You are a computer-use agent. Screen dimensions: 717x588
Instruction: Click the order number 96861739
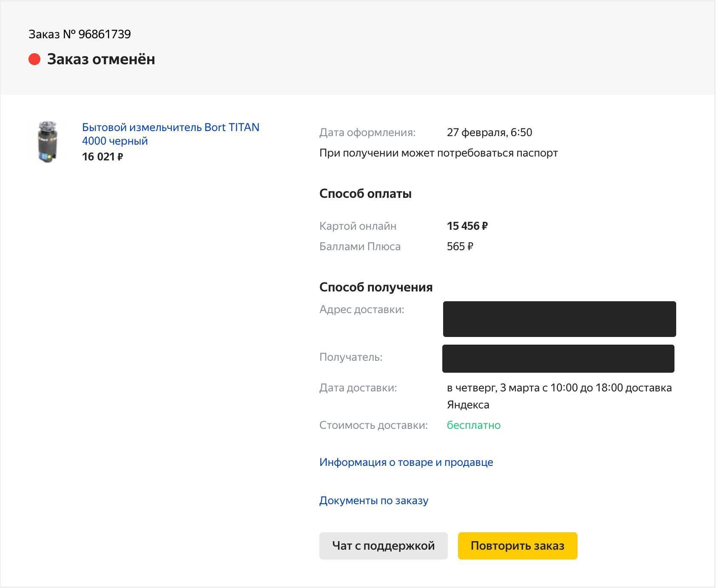(104, 34)
